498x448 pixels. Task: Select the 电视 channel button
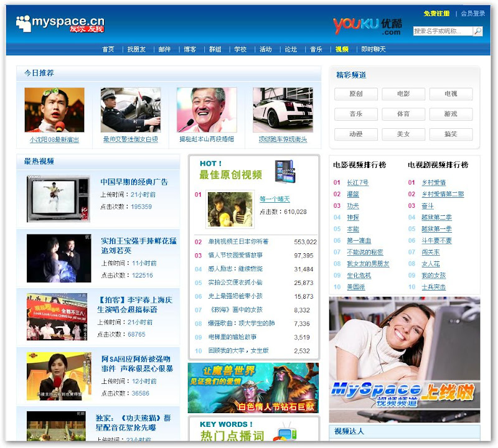451,94
